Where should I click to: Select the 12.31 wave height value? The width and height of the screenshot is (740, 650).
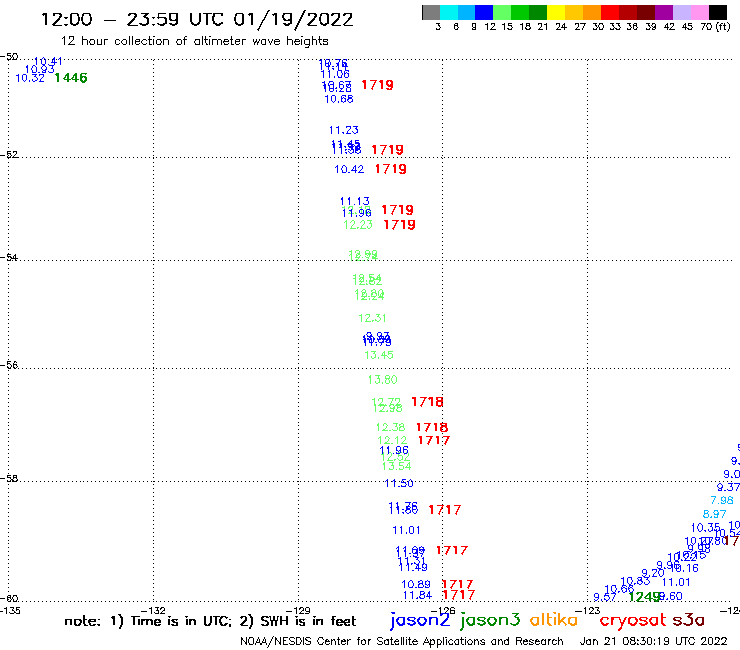pyautogui.click(x=372, y=319)
